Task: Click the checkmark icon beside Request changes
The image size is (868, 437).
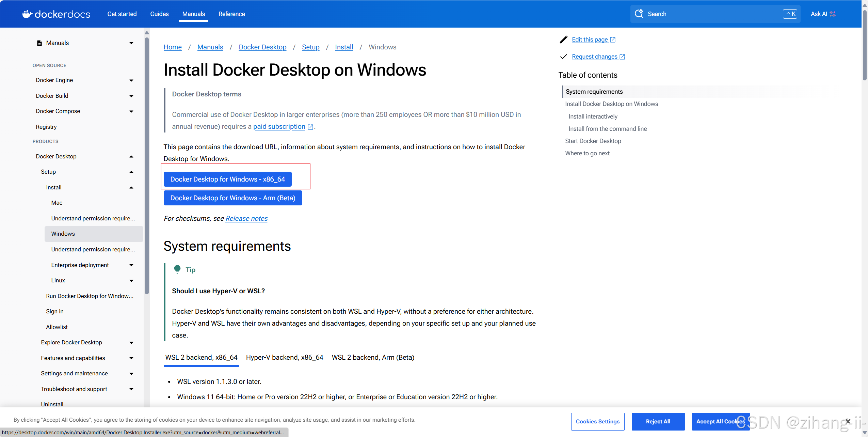Action: (x=564, y=57)
